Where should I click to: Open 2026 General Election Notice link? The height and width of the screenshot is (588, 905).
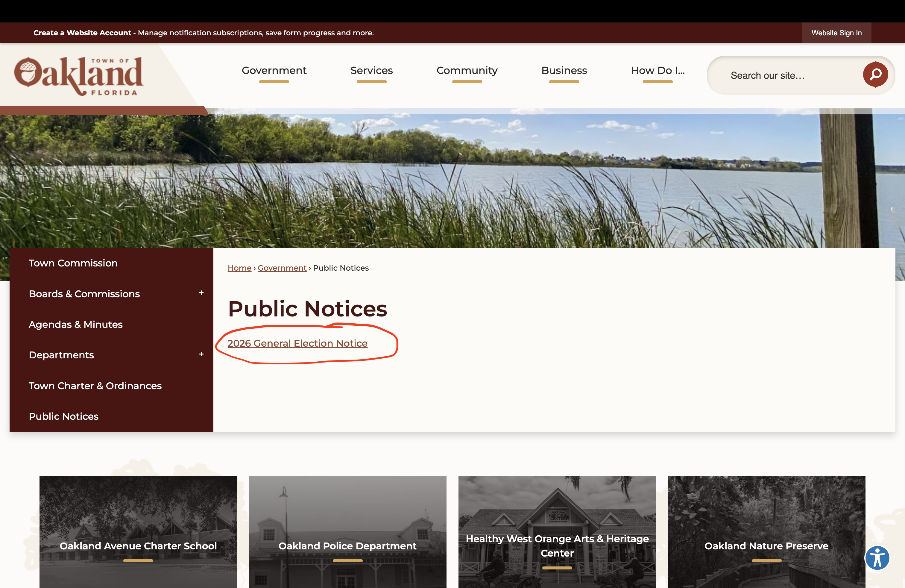(x=297, y=343)
